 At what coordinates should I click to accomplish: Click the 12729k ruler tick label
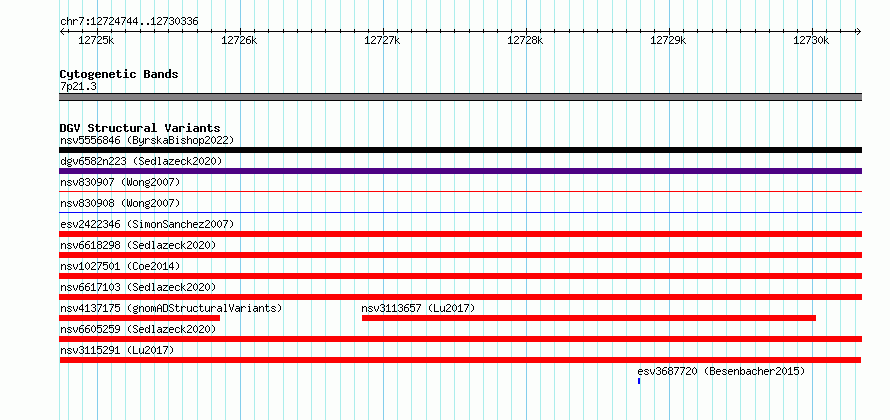click(x=668, y=40)
